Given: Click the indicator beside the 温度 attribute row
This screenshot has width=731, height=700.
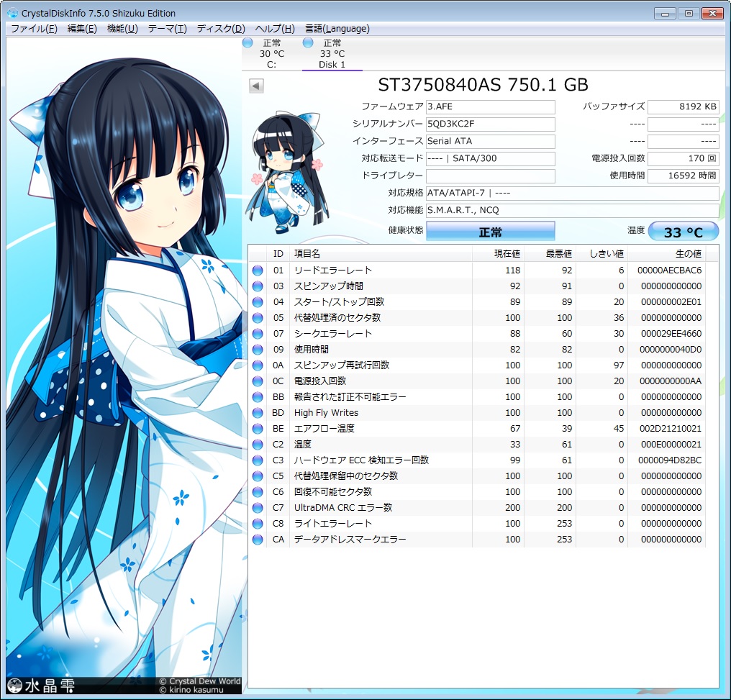Looking at the screenshot, I should [258, 444].
